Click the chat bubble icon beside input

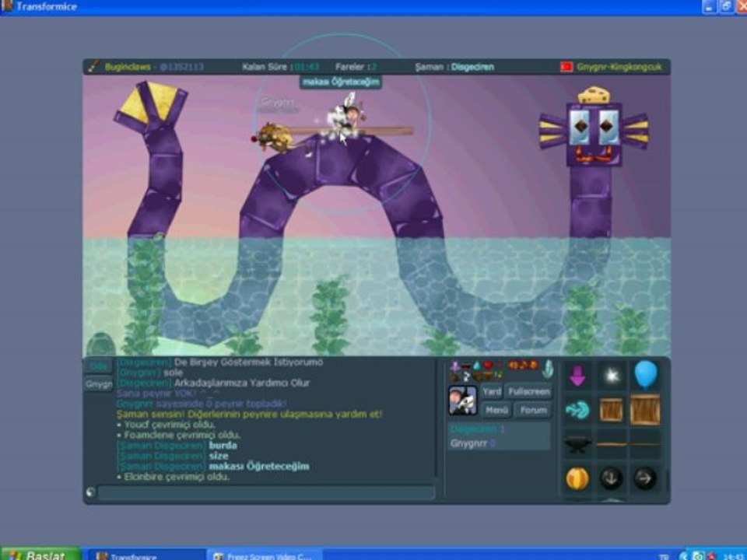[x=90, y=492]
